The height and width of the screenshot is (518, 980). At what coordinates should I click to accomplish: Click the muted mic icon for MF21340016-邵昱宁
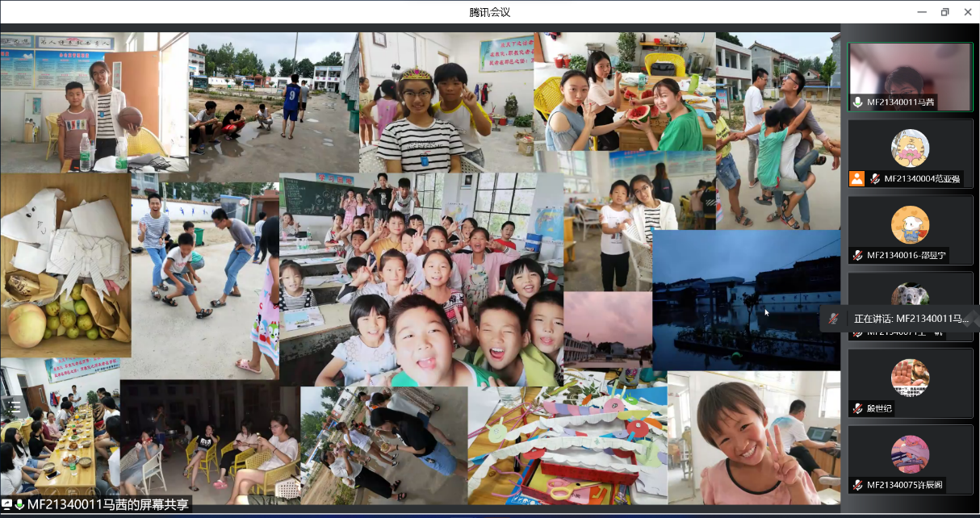858,255
